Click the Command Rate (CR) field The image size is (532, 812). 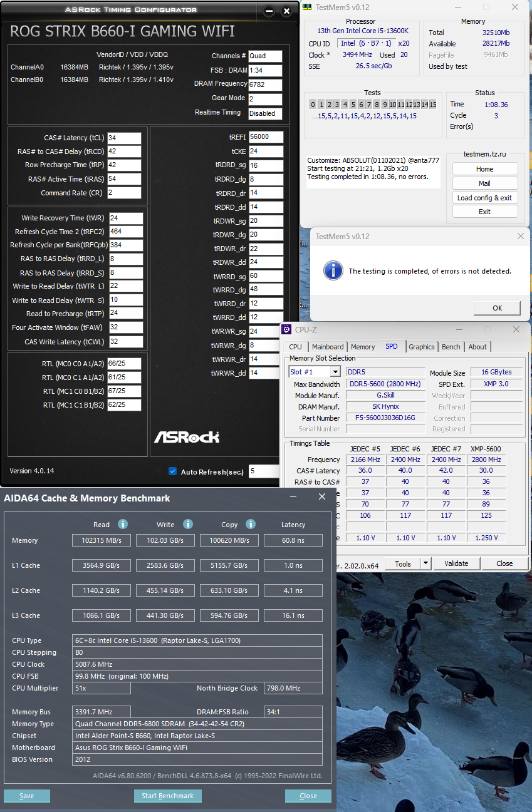(124, 193)
